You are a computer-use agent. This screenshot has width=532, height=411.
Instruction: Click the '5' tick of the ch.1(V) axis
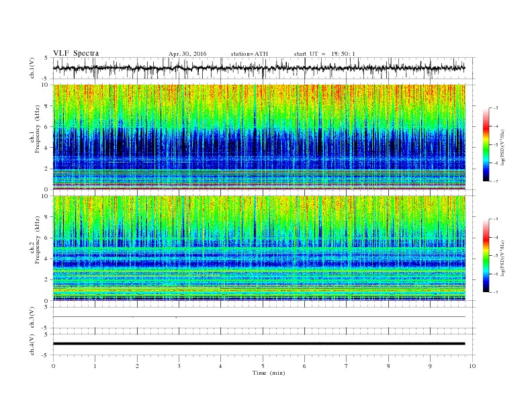click(x=46, y=58)
